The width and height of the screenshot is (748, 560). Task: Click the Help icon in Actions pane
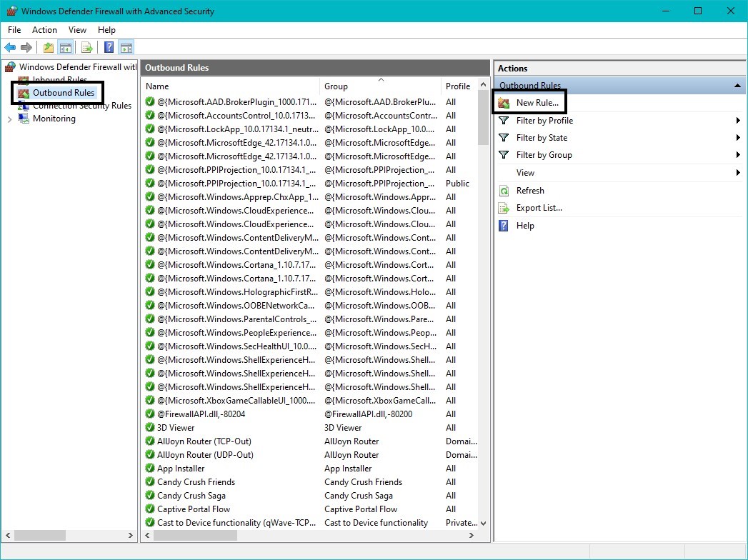tap(503, 226)
